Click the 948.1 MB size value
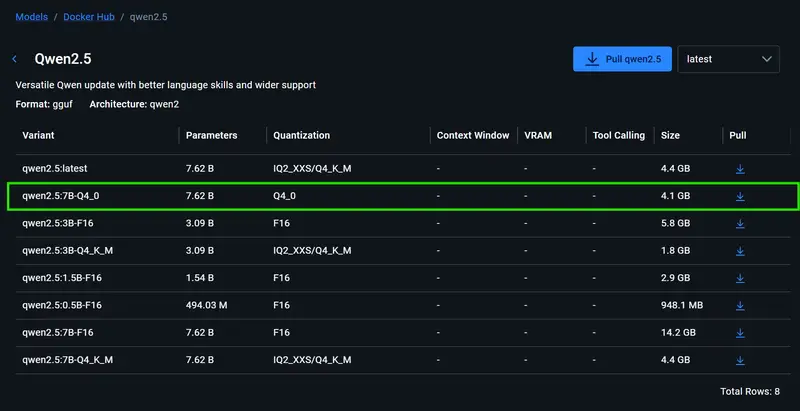800x411 pixels. [682, 305]
